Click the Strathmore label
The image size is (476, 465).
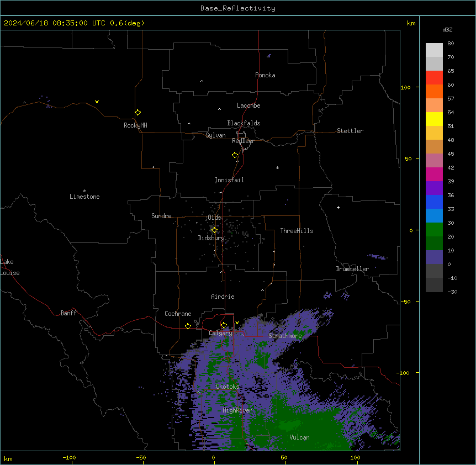[285, 336]
